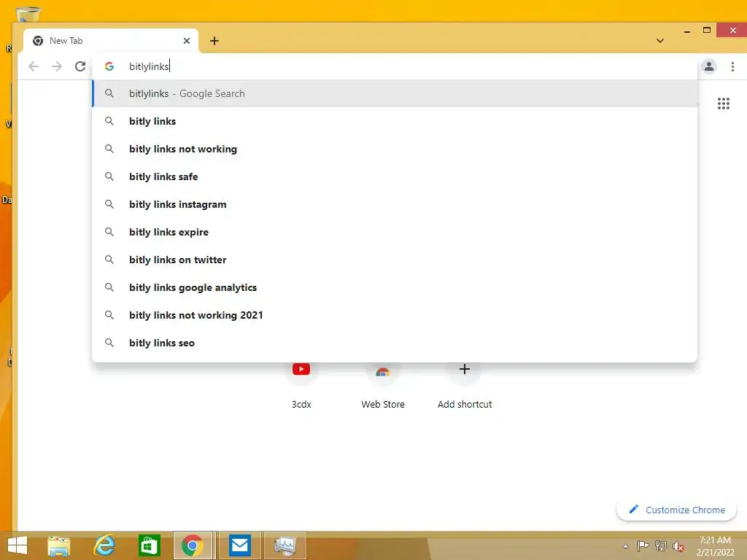This screenshot has height=560, width=747.
Task: Open the Windows Start button
Action: tap(18, 545)
